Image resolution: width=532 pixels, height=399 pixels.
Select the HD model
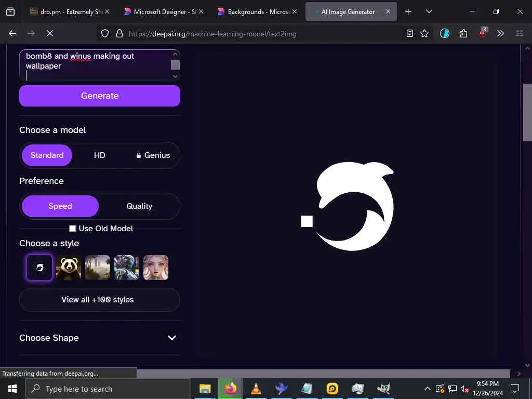[x=99, y=155]
